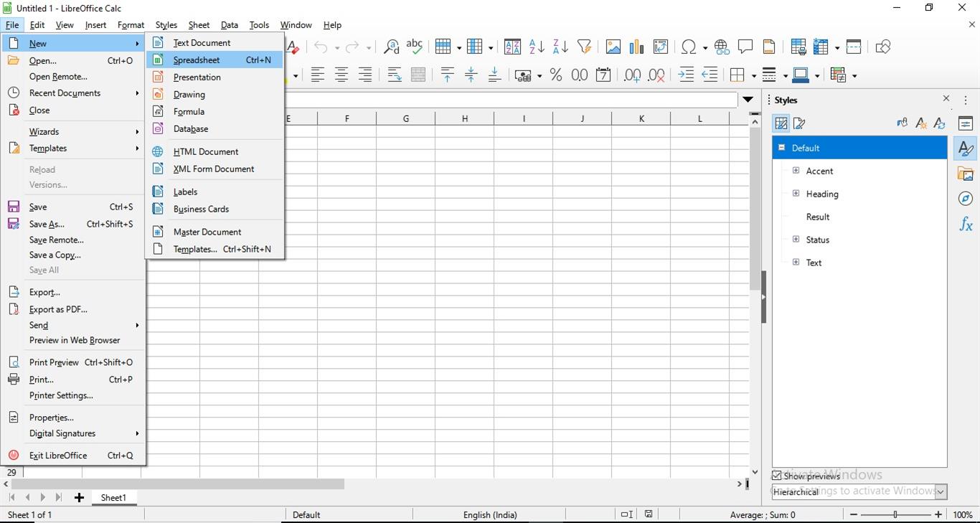Select Exit LibreOffice
The height and width of the screenshot is (523, 980).
click(73, 456)
